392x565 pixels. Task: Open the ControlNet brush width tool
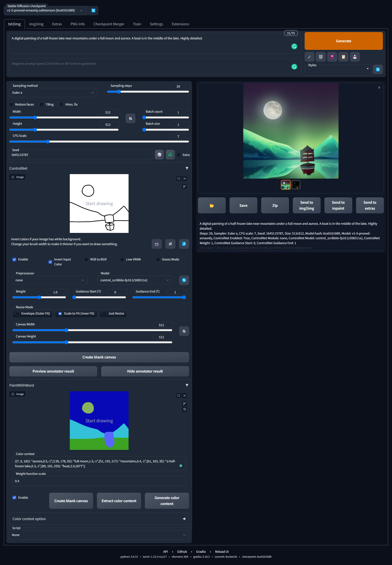point(184,186)
